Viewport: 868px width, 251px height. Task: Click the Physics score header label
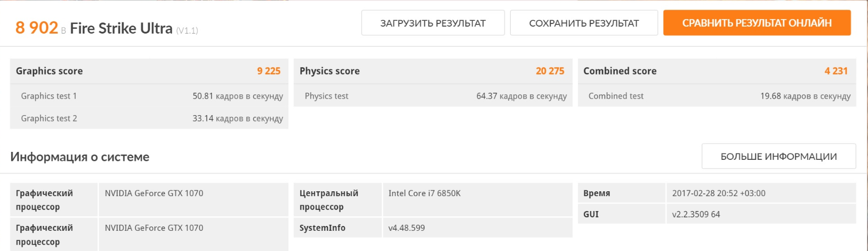pyautogui.click(x=329, y=71)
